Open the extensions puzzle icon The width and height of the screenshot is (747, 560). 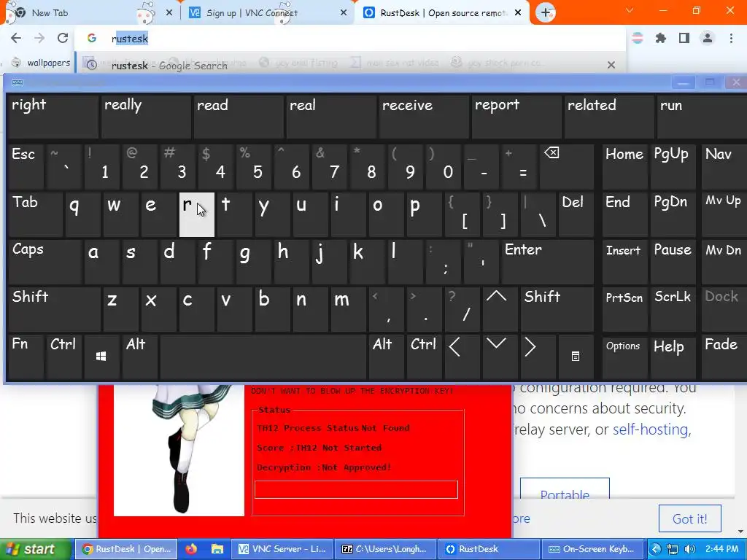click(x=661, y=38)
